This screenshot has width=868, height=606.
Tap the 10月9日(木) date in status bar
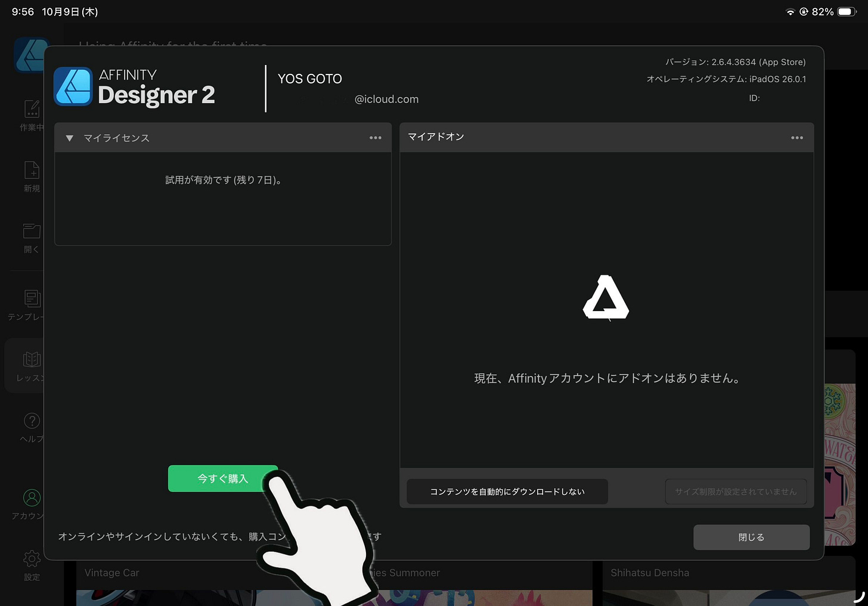[x=70, y=12]
